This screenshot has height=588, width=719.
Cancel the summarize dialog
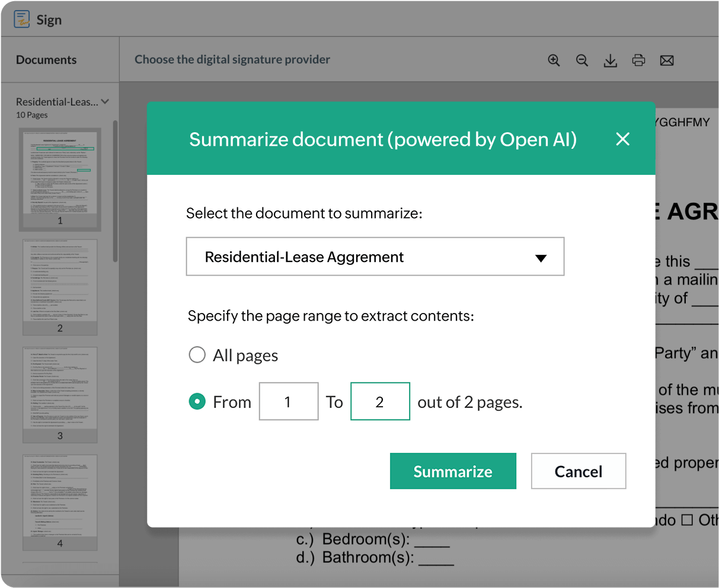(579, 471)
